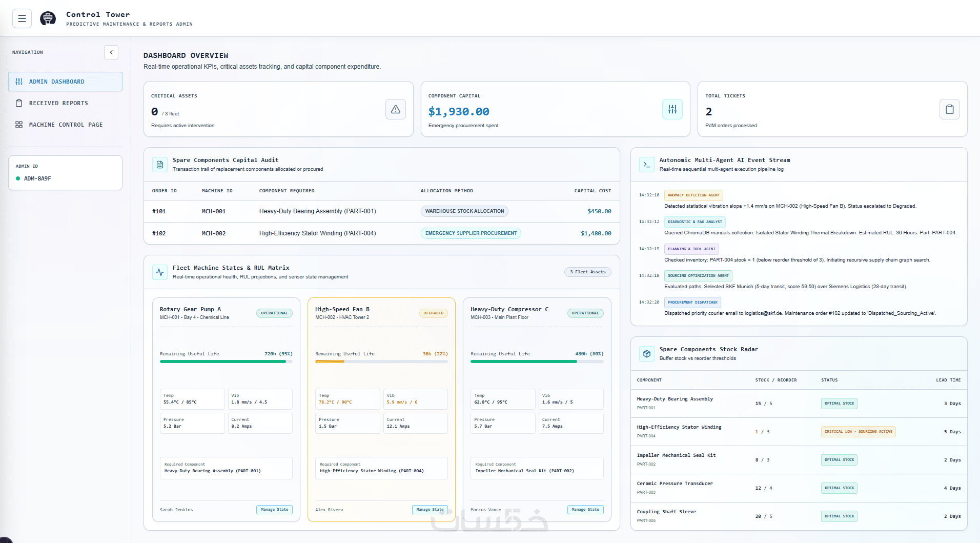Go to Received Reports page

click(x=65, y=103)
